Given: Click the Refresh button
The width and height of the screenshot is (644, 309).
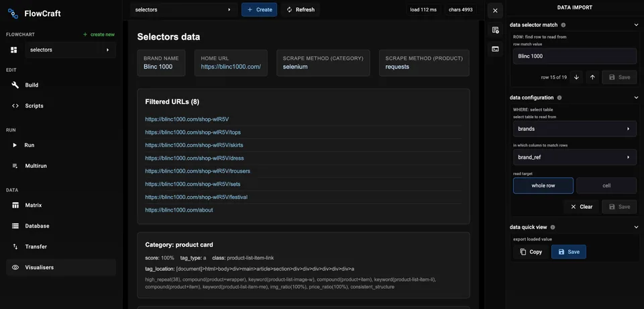Looking at the screenshot, I should 301,9.
